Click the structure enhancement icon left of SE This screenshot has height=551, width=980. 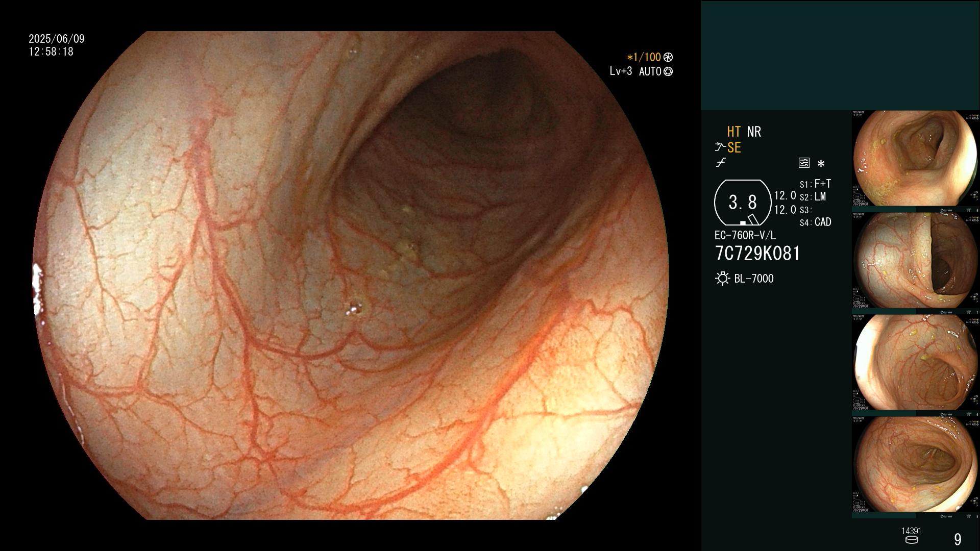coord(720,147)
